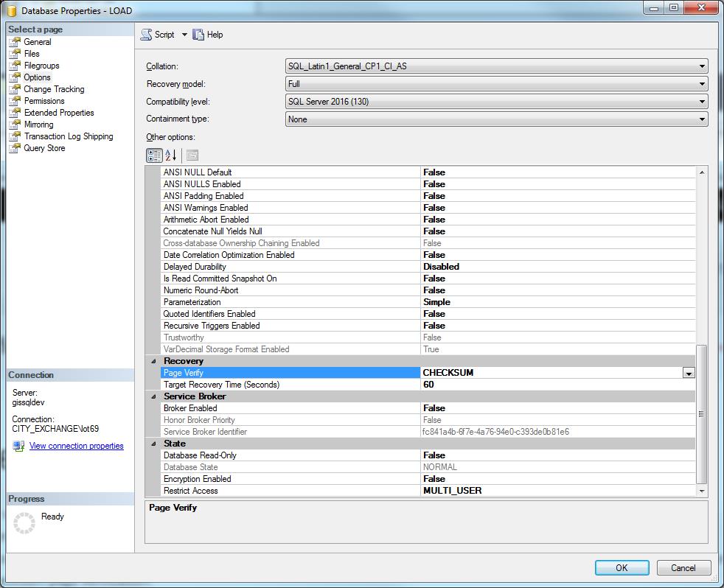
Task: Open Help from the toolbar
Action: (208, 35)
